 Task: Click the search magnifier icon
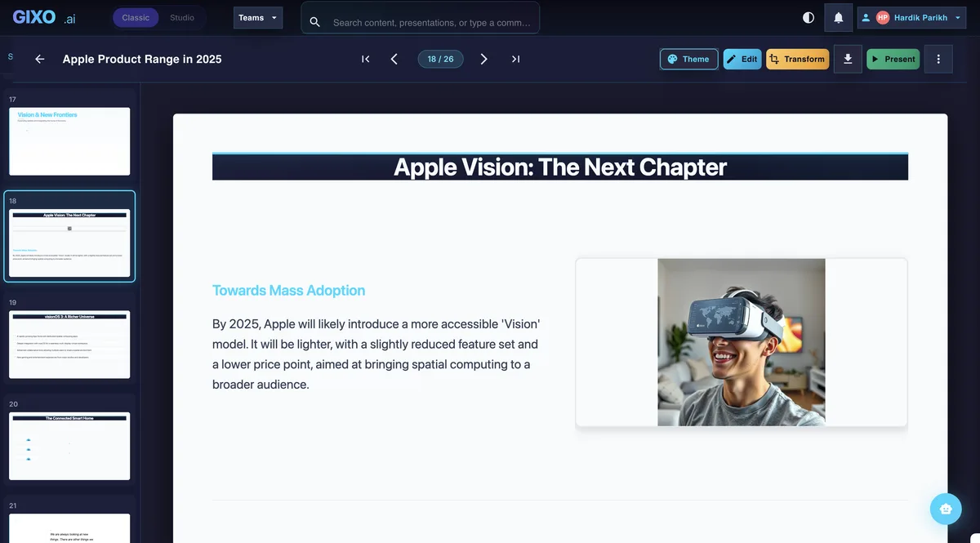click(315, 23)
